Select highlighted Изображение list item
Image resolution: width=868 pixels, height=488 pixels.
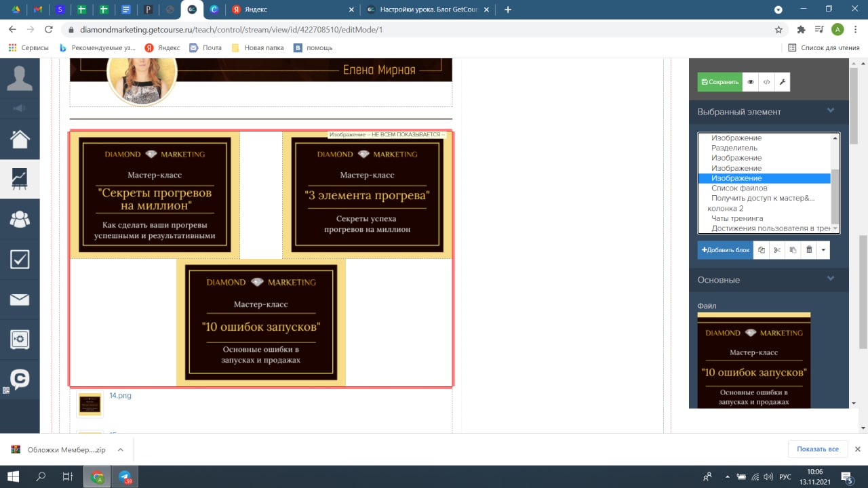click(764, 178)
